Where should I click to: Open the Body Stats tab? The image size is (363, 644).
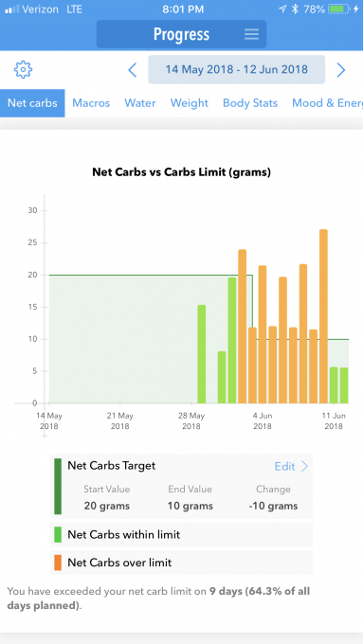(x=250, y=103)
